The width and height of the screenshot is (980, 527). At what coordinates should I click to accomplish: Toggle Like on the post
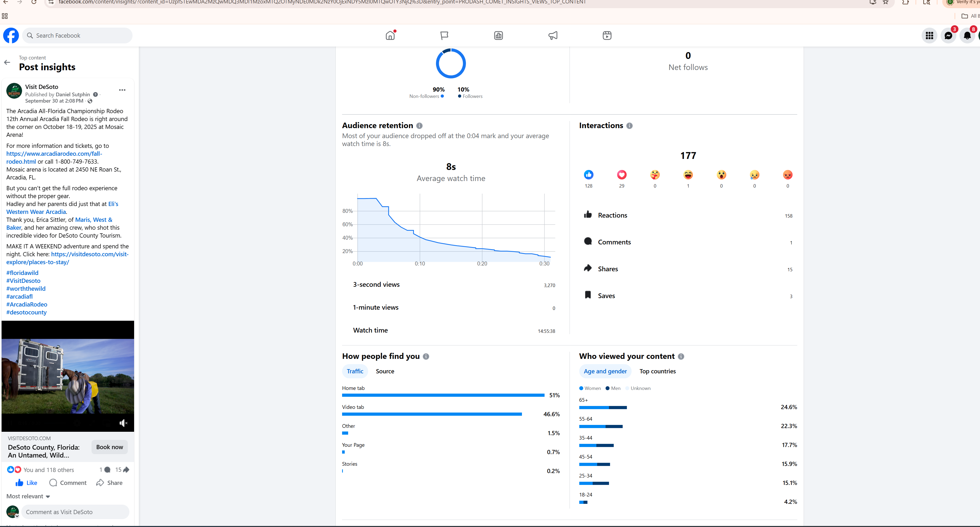click(26, 483)
